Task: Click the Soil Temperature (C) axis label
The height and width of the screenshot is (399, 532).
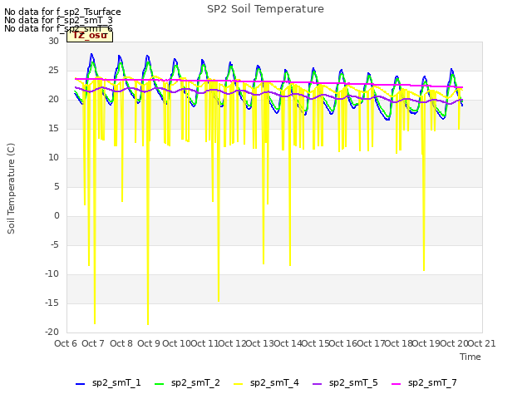Action: tap(11, 189)
